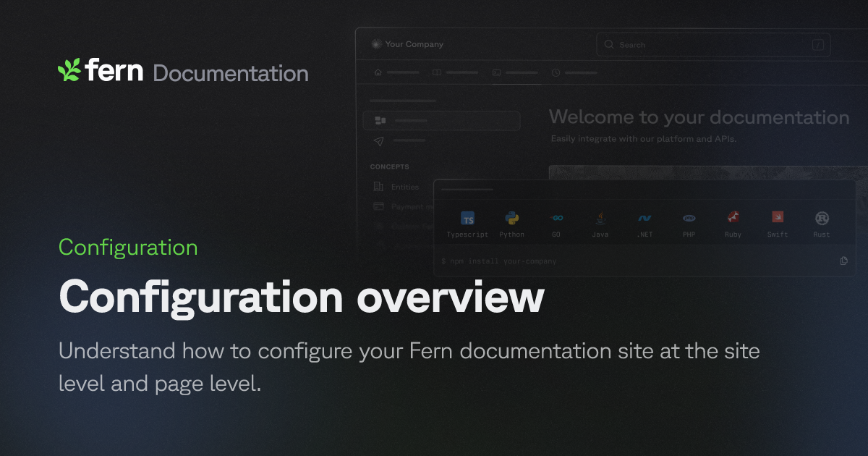
Task: Click the gray Documentation label
Action: click(231, 73)
